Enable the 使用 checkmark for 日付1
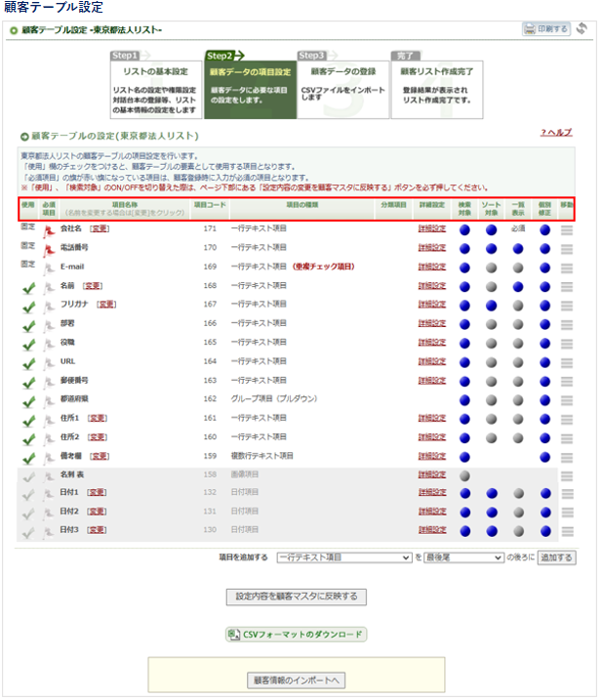603x700 pixels. (28, 495)
